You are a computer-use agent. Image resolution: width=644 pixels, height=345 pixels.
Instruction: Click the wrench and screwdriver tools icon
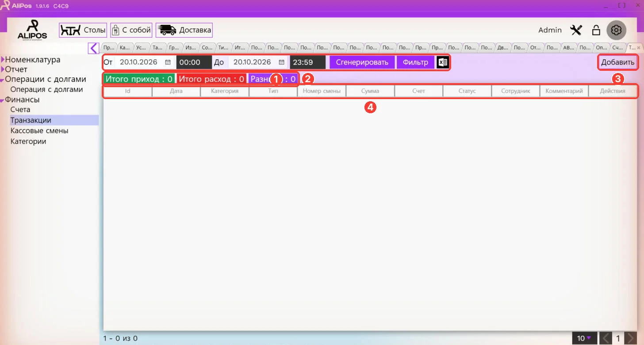pyautogui.click(x=576, y=30)
